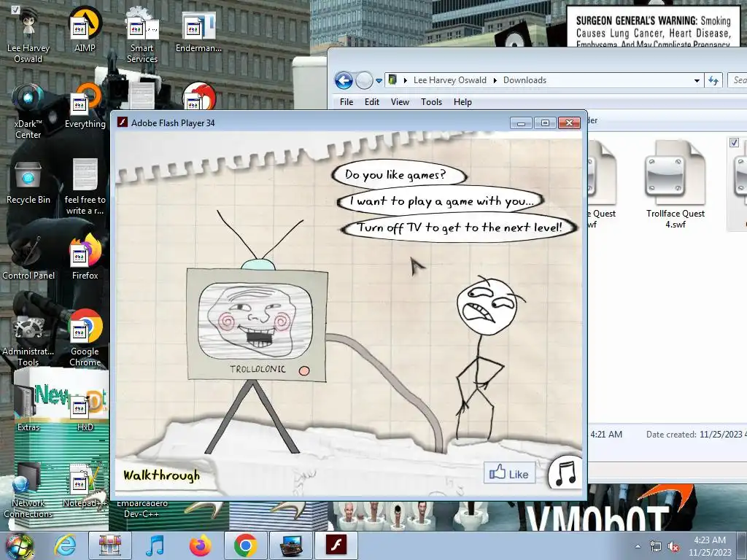Show hidden tray icons arrow

[638, 547]
